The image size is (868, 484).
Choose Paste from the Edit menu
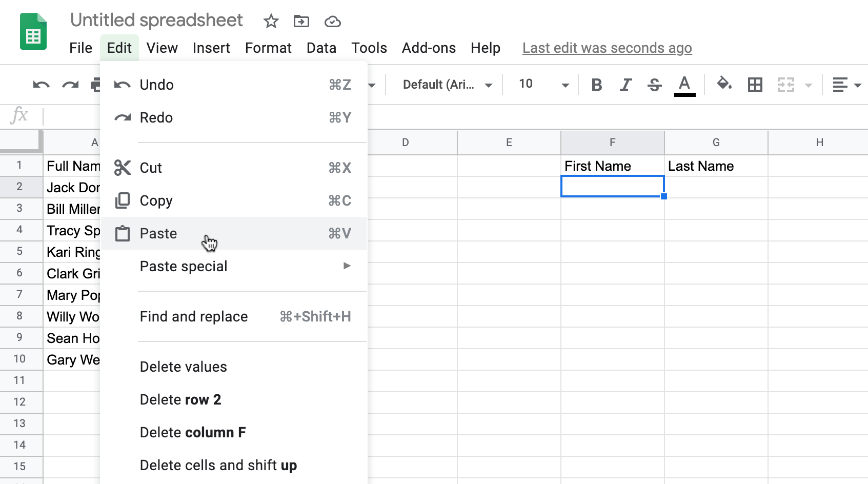[159, 234]
